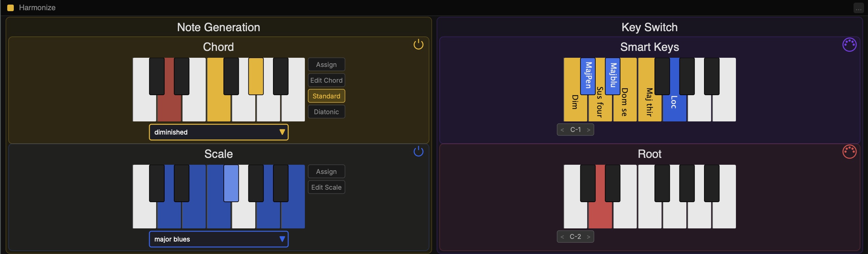868x254 pixels.
Task: Toggle the Chord section power icon
Action: (418, 44)
